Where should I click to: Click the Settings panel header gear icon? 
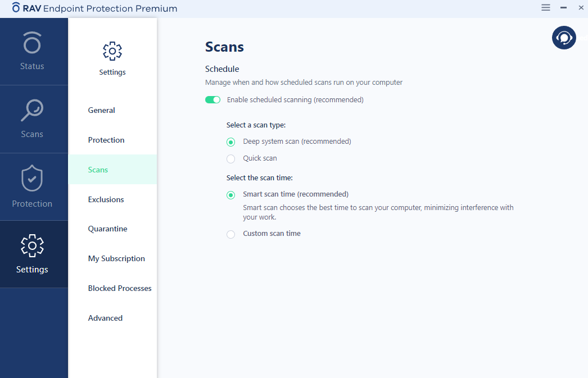112,51
